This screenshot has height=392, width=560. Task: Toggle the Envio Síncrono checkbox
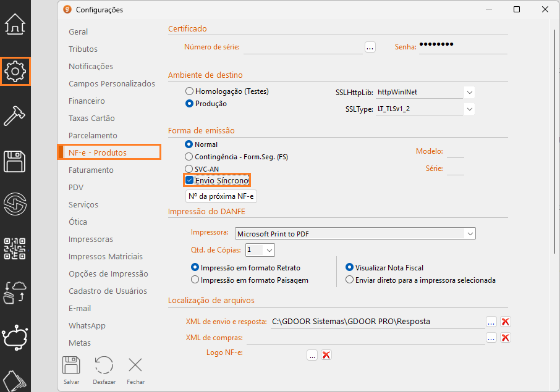(190, 180)
